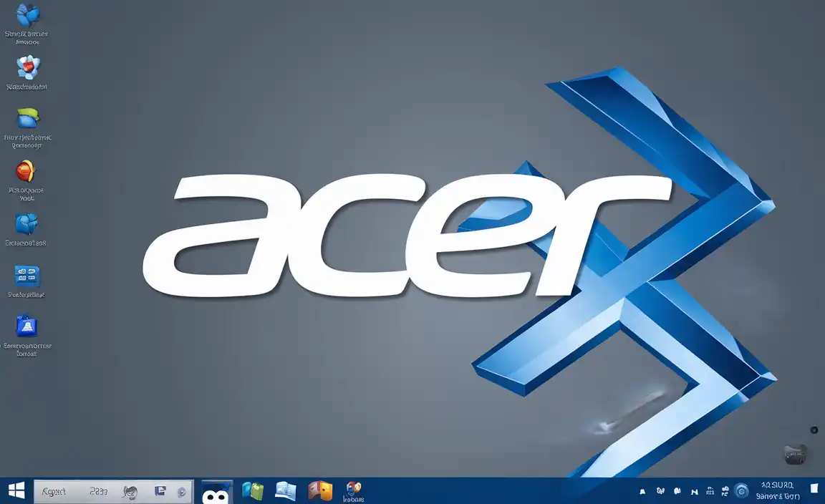The height and width of the screenshot is (504, 825).
Task: Open the white notification square at taskbar end
Action: [x=814, y=489]
